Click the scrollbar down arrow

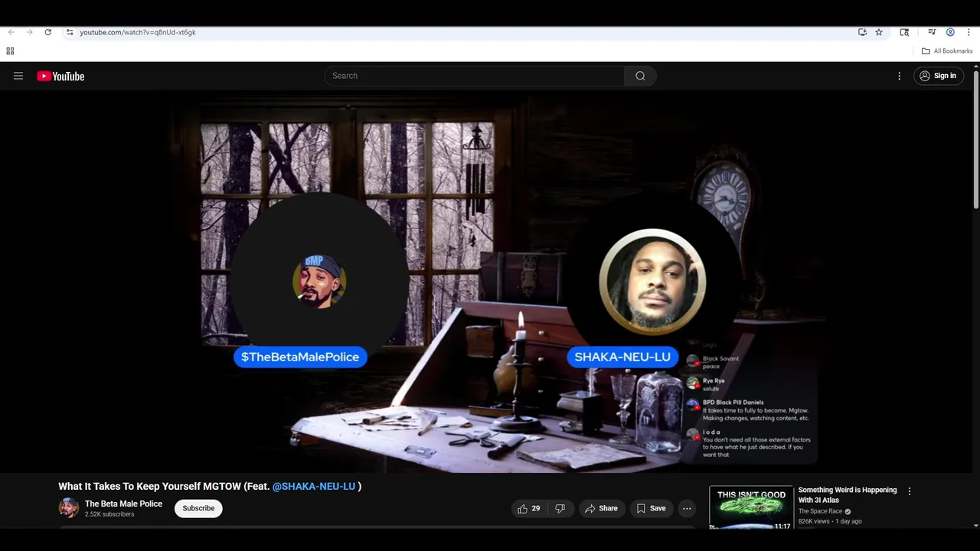pyautogui.click(x=976, y=526)
